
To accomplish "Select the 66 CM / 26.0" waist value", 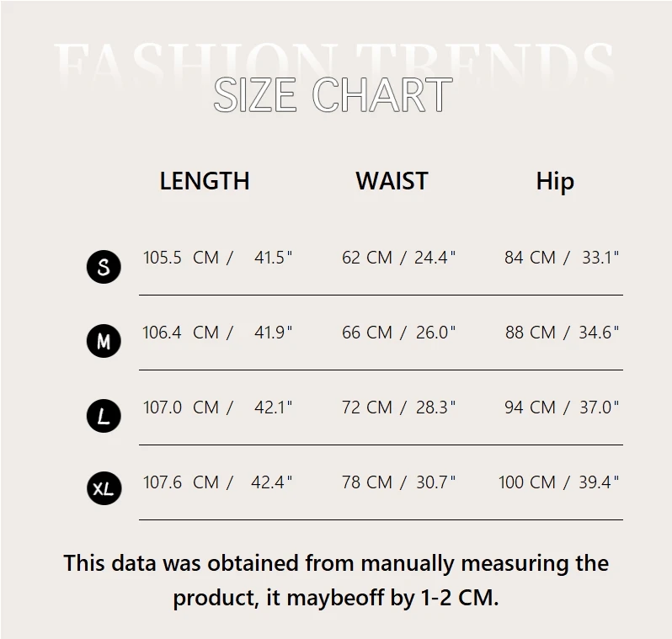I will [x=398, y=333].
